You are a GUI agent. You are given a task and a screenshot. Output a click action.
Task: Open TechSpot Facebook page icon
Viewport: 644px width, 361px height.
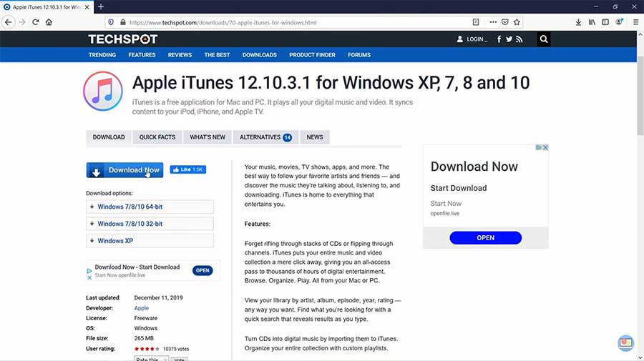(x=499, y=39)
